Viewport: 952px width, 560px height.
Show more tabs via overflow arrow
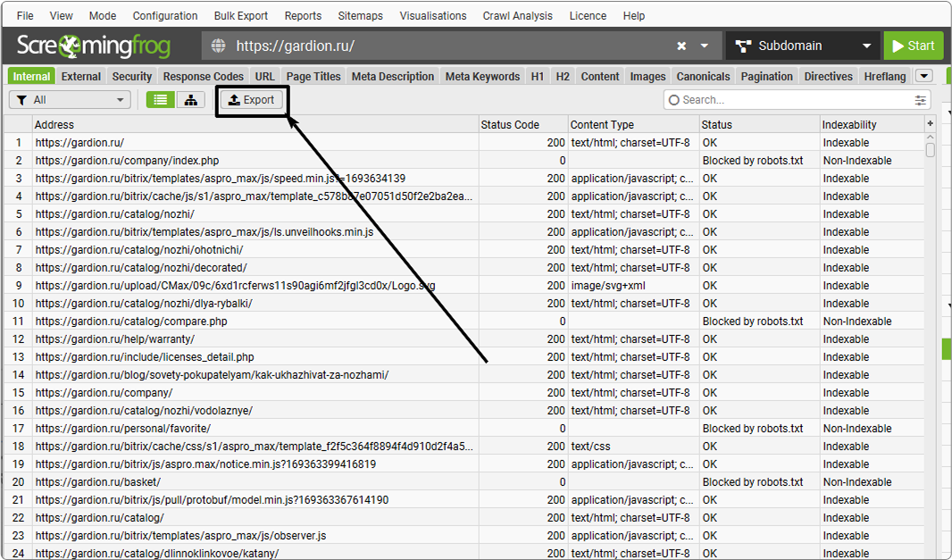[924, 76]
